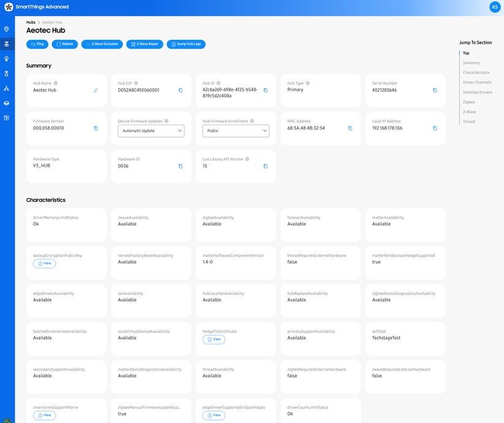Viewport: 504px width, 423px height.
Task: Copy the Hardware ID value
Action: [x=180, y=166]
